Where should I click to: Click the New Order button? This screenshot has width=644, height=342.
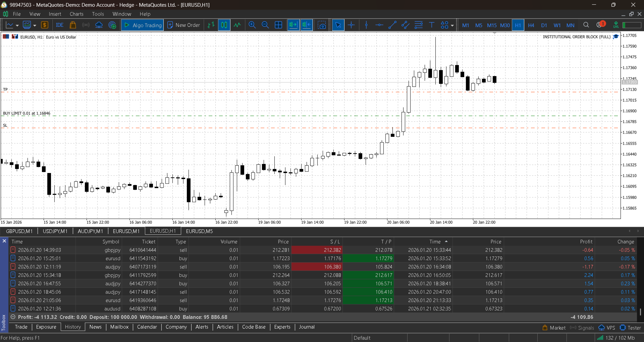(x=184, y=25)
